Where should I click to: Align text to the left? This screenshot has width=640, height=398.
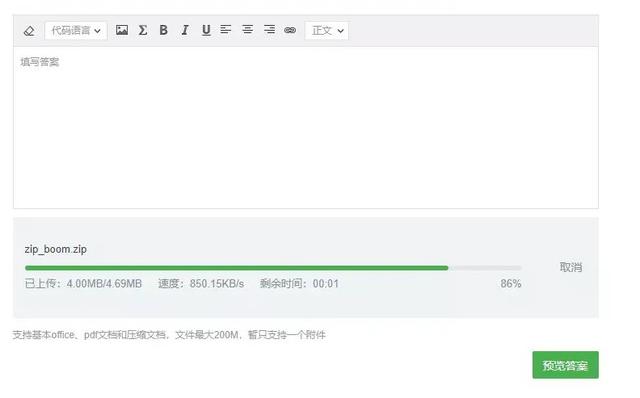(226, 29)
